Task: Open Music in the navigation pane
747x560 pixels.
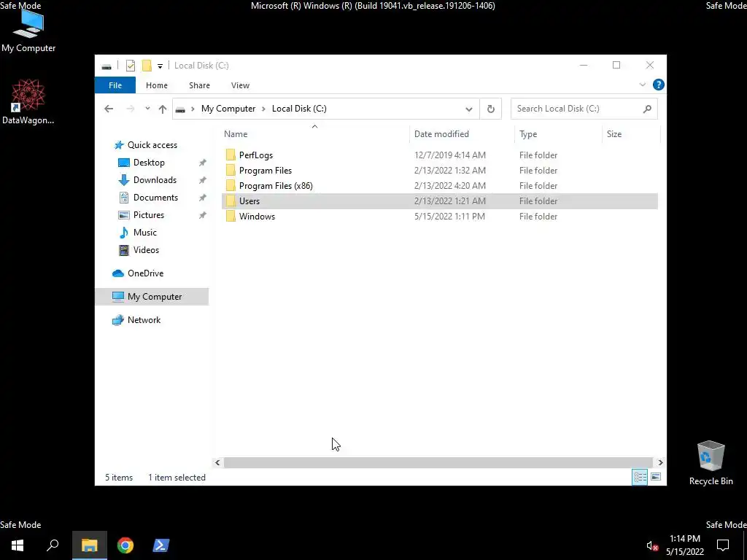Action: pyautogui.click(x=138, y=233)
